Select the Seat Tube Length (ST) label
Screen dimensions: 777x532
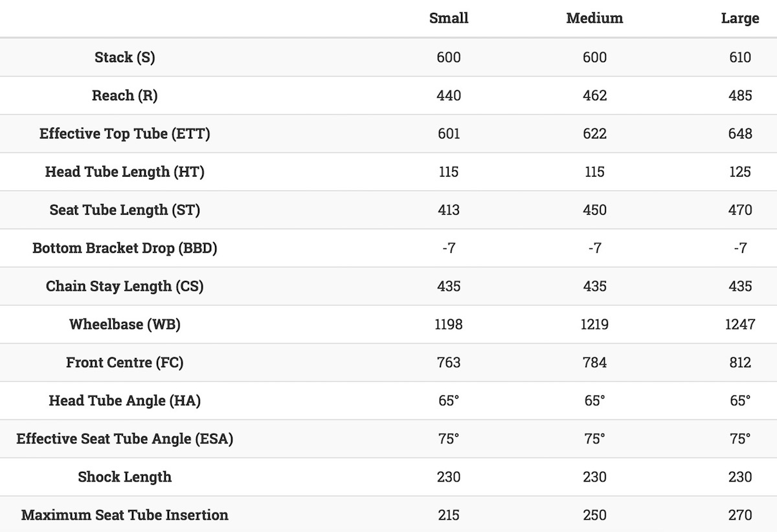click(125, 210)
